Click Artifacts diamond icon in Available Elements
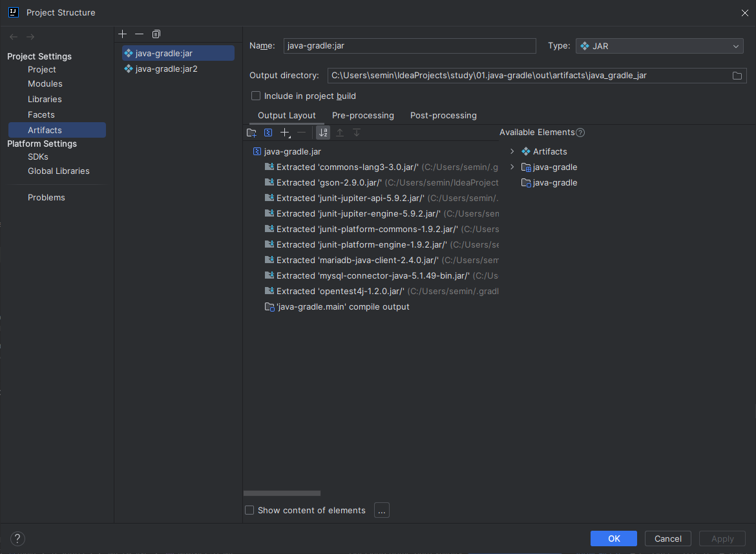 (526, 151)
